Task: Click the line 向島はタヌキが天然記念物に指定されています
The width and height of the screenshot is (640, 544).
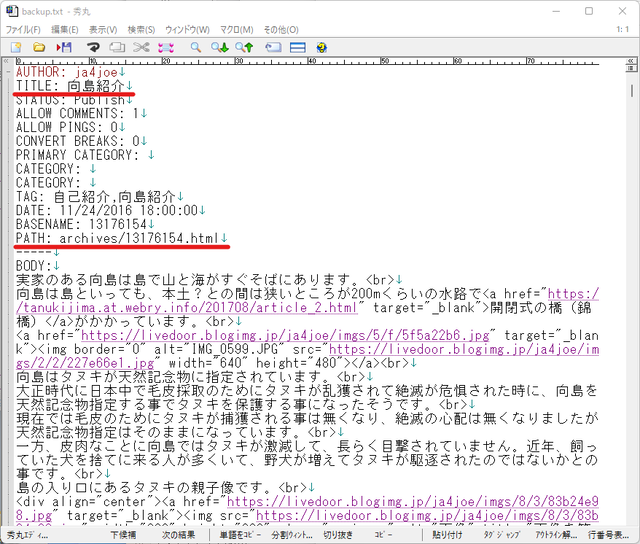Action: [194, 377]
